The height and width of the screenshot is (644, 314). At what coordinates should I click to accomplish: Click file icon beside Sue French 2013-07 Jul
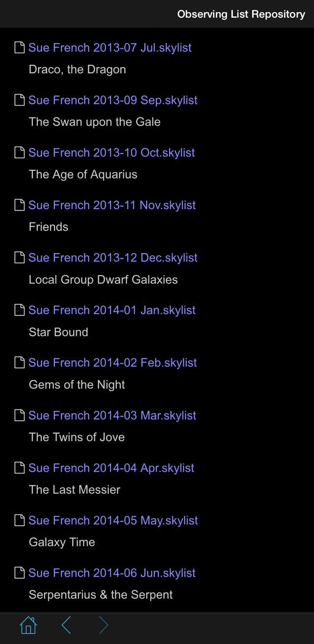click(20, 48)
